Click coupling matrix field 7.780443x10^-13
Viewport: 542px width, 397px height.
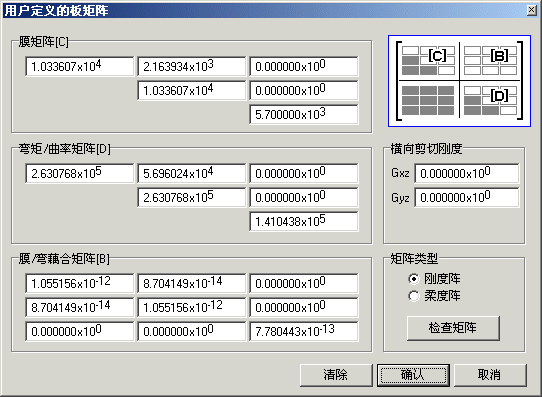pyautogui.click(x=304, y=331)
